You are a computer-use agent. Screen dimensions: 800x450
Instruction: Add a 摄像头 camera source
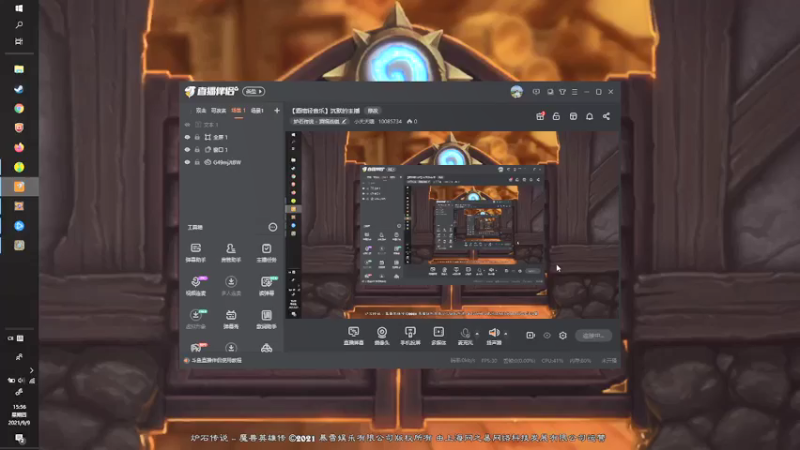click(382, 336)
